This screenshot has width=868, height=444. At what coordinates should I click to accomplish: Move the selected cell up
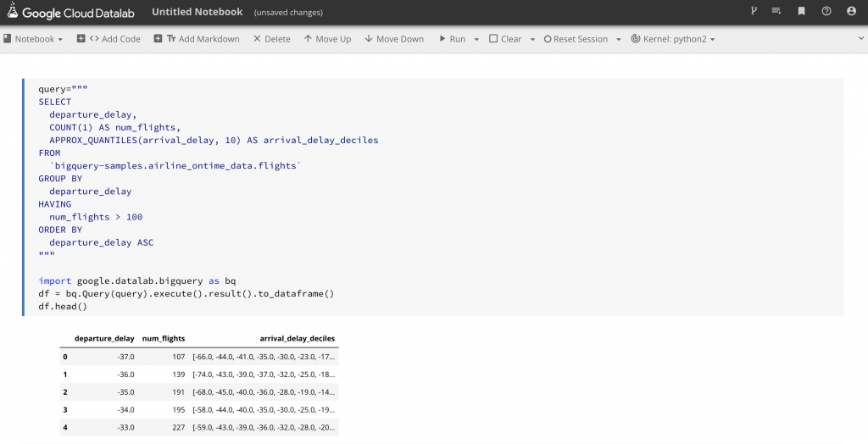pyautogui.click(x=328, y=39)
